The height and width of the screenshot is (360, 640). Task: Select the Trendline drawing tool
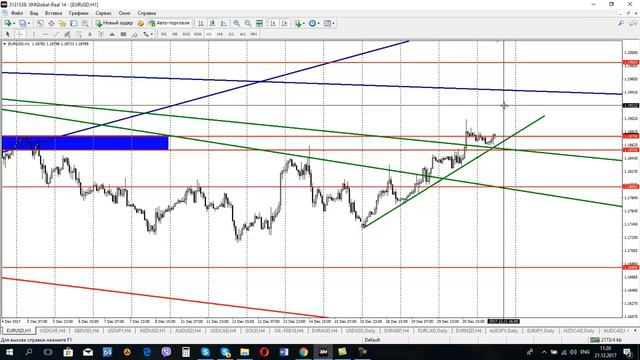[56, 34]
